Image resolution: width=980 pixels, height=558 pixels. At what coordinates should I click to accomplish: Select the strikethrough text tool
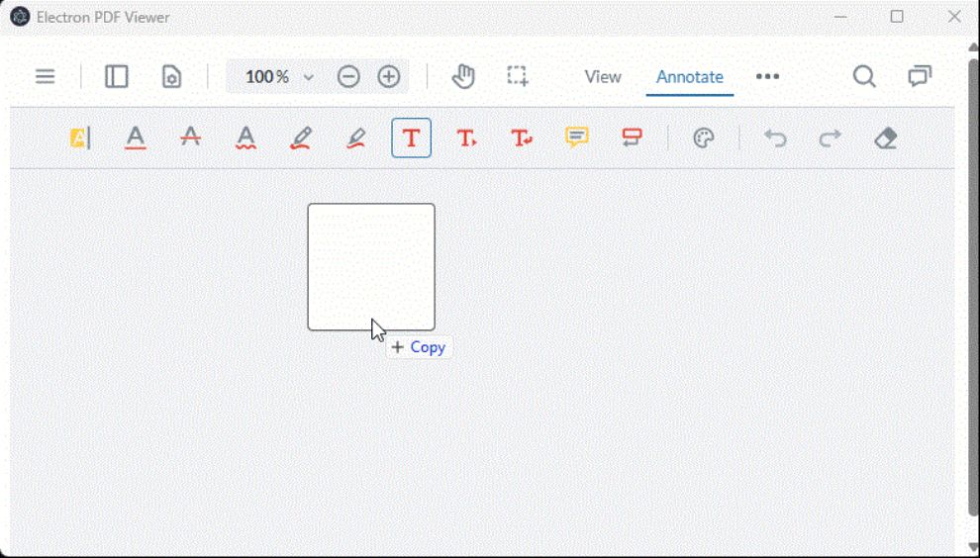tap(191, 137)
